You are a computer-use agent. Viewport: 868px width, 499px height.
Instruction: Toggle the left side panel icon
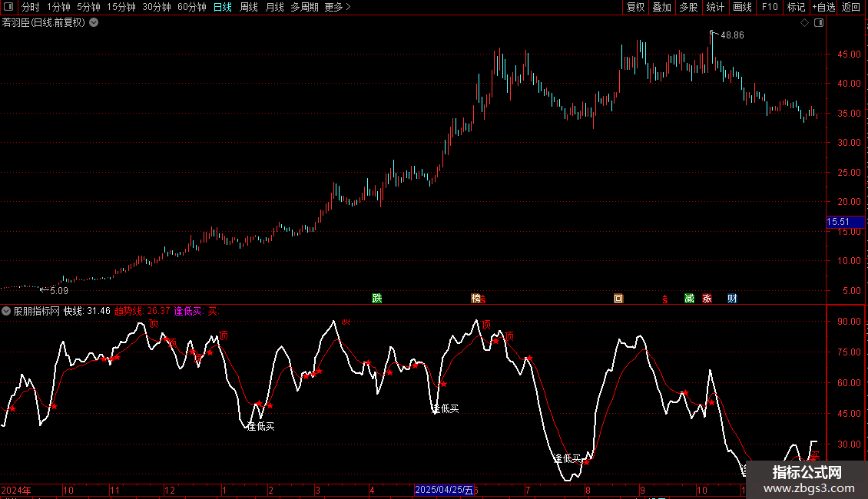(x=8, y=7)
